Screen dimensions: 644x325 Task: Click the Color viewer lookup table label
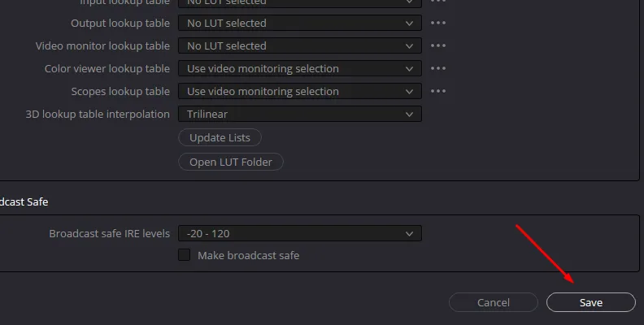coord(107,68)
